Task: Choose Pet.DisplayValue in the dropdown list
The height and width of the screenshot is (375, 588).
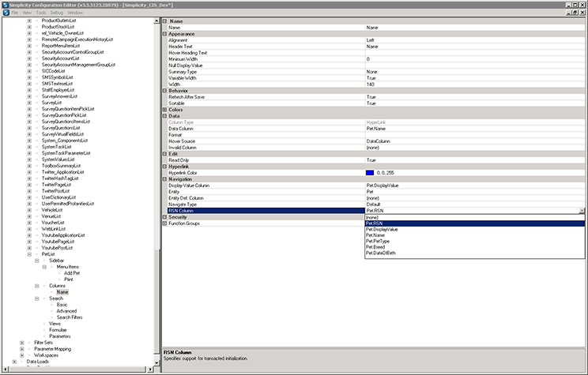Action: coord(475,229)
